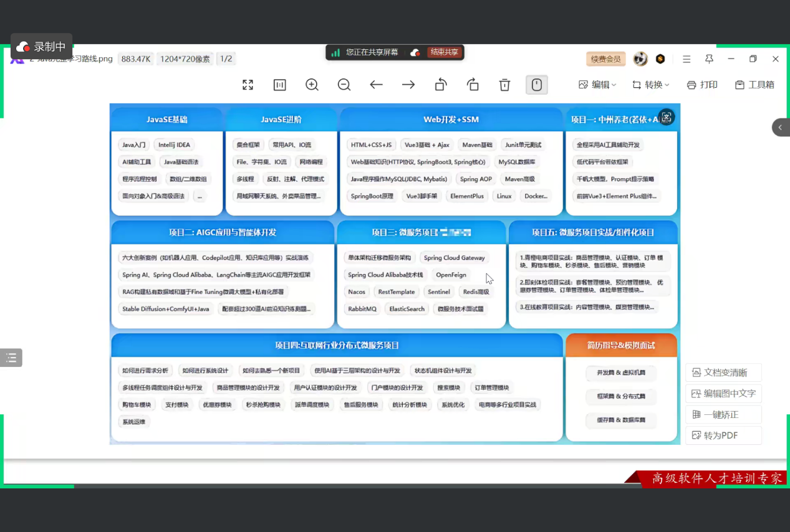Viewport: 790px width, 532px height.
Task: Toggle the mouse scroll mode button
Action: click(x=537, y=85)
